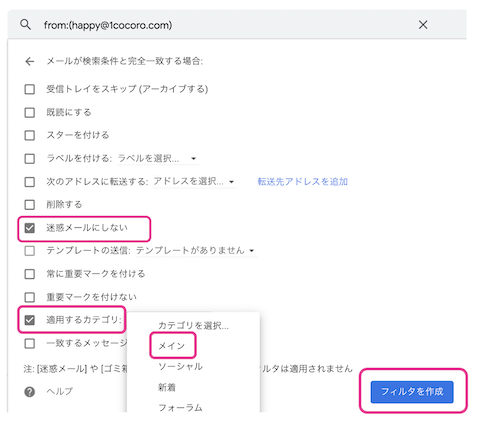Uncheck the 迷惑メールにしない checkbox
Screen dimensions: 480x421
pos(30,228)
